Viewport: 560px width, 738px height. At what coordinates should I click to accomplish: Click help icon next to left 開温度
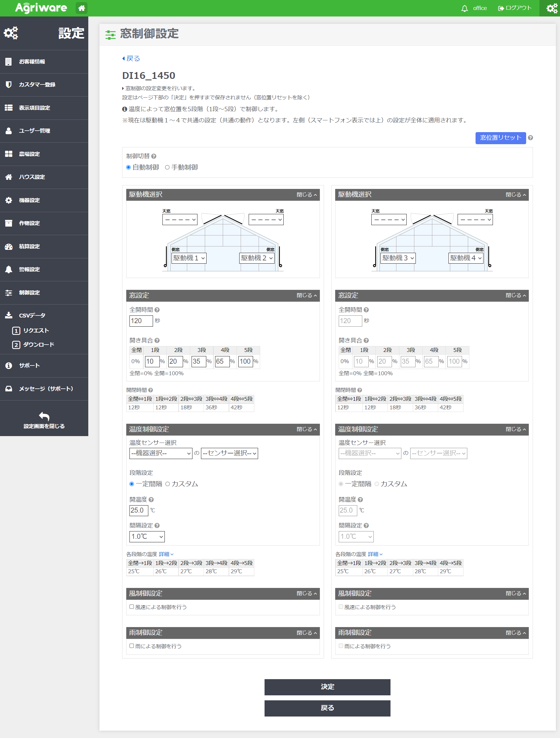click(151, 499)
